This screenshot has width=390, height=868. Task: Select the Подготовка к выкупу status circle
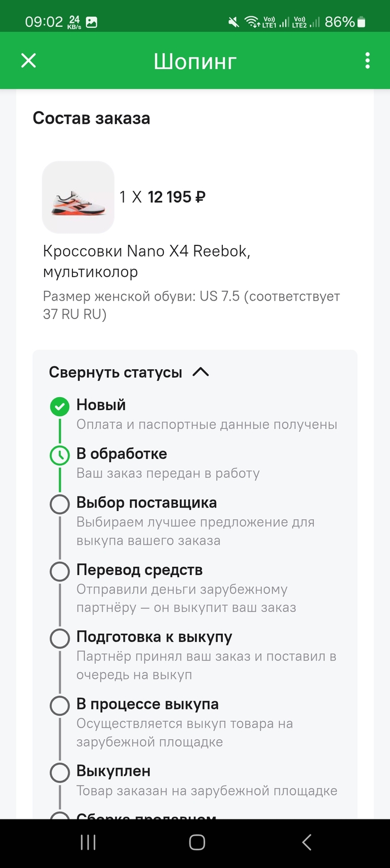pos(60,639)
